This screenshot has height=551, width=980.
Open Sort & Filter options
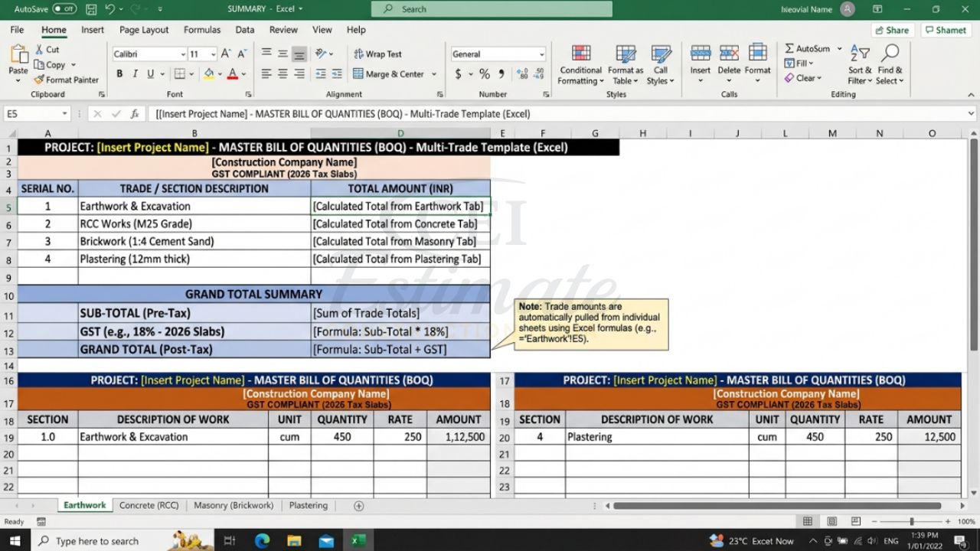coord(857,65)
